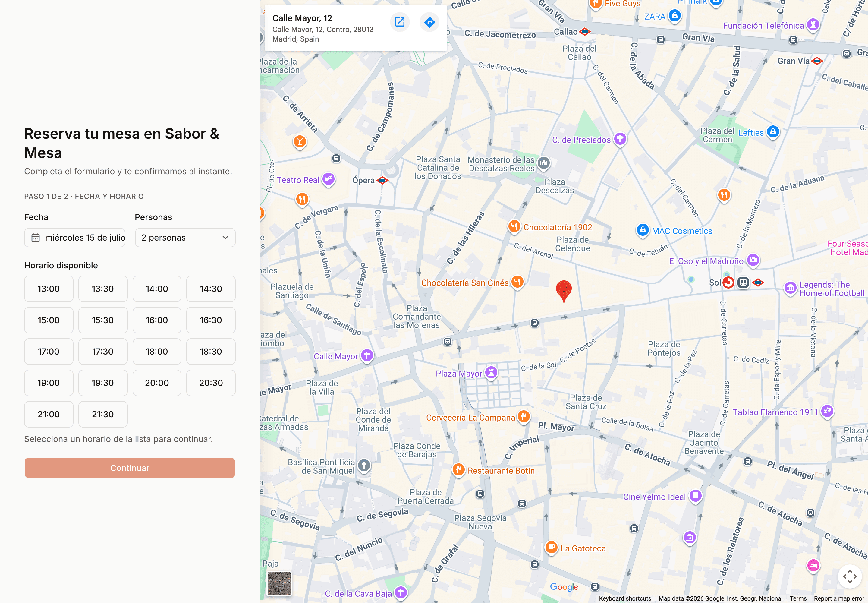
Task: Click Cine Yelmo Ideal cinema marker
Action: (695, 496)
